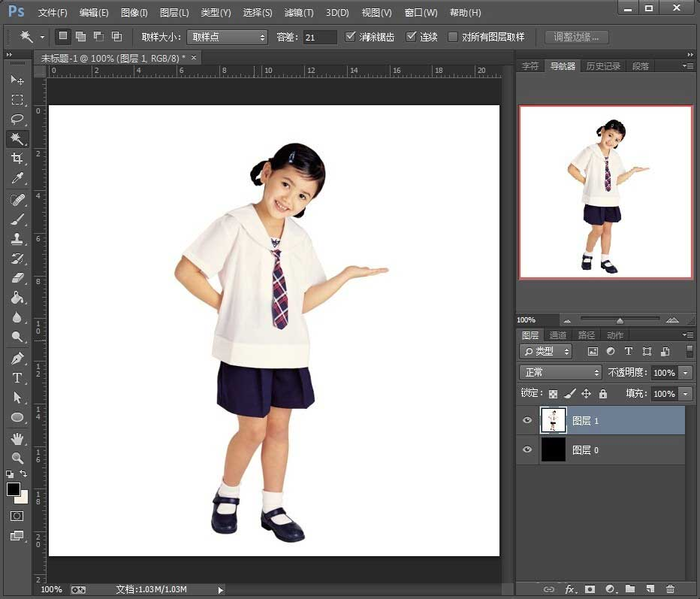Uncheck the 消除锯齿 anti-alias checkbox
700x599 pixels.
point(351,37)
